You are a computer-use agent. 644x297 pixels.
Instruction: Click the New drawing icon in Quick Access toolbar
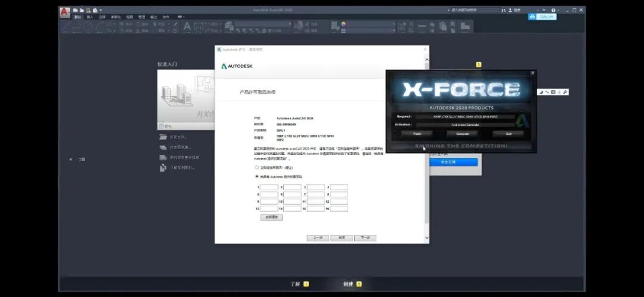click(75, 10)
